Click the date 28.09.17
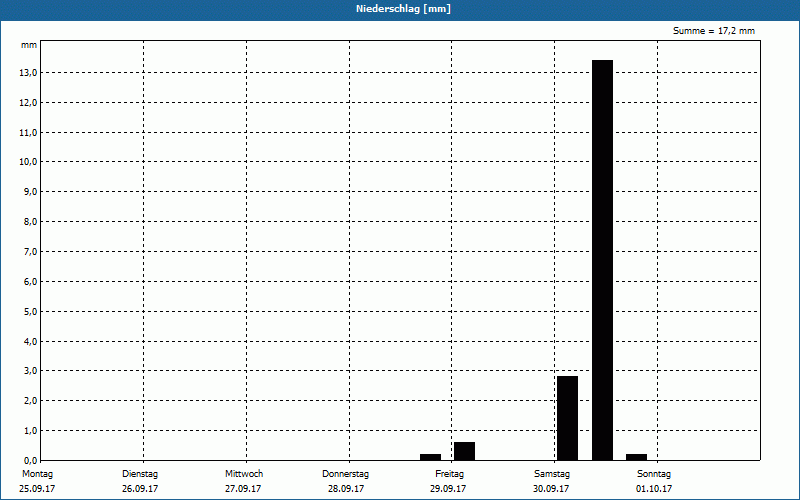The image size is (800, 500). click(x=346, y=489)
